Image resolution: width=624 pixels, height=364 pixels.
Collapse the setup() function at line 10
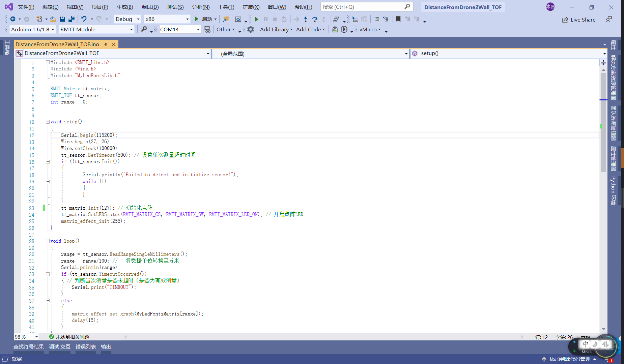48,122
